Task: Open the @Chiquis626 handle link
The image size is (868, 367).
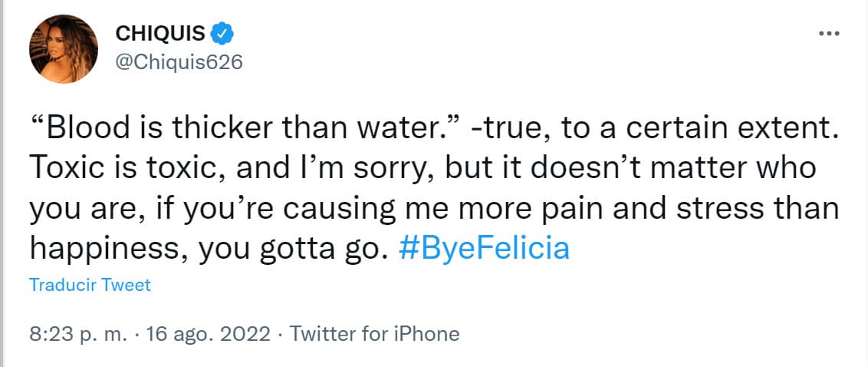Action: tap(179, 62)
